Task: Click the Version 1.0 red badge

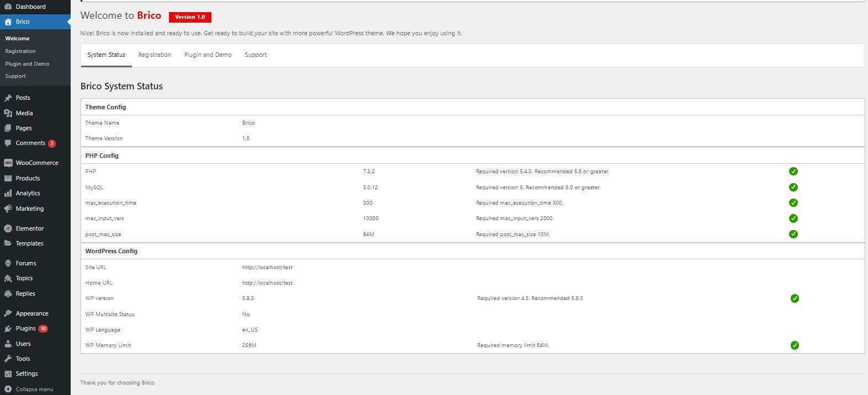Action: [x=190, y=17]
